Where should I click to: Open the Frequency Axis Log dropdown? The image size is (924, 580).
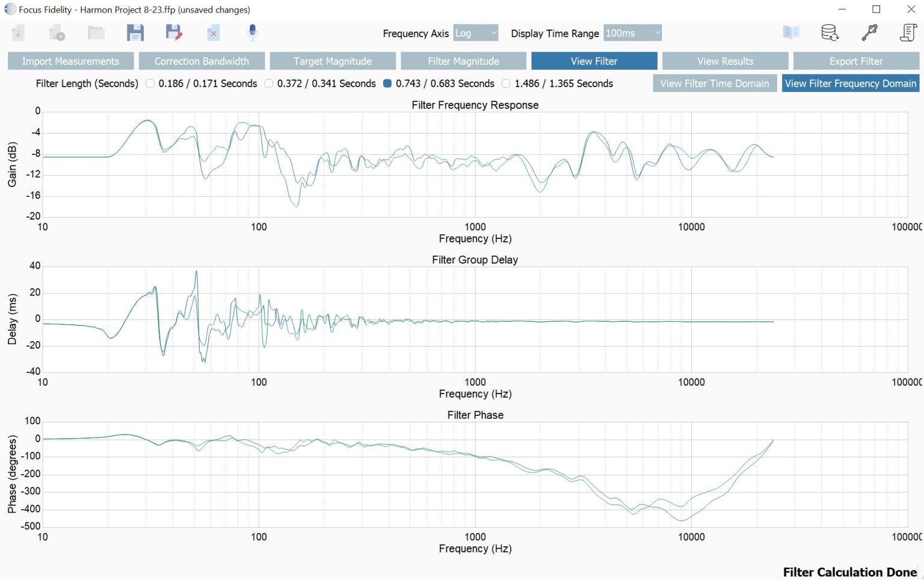pos(476,33)
